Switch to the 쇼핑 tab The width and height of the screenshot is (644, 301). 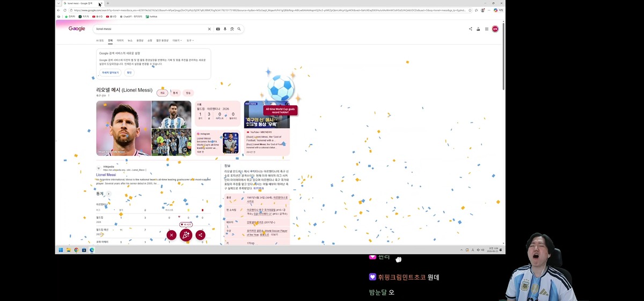(150, 40)
